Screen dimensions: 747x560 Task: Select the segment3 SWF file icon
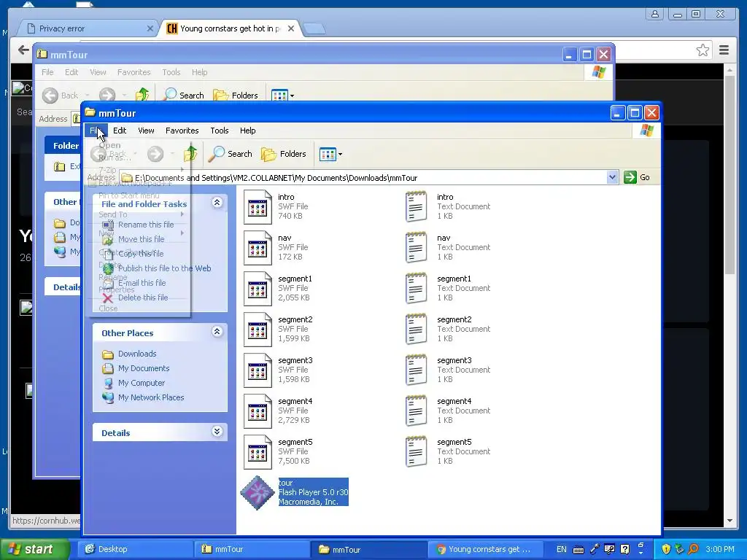258,370
